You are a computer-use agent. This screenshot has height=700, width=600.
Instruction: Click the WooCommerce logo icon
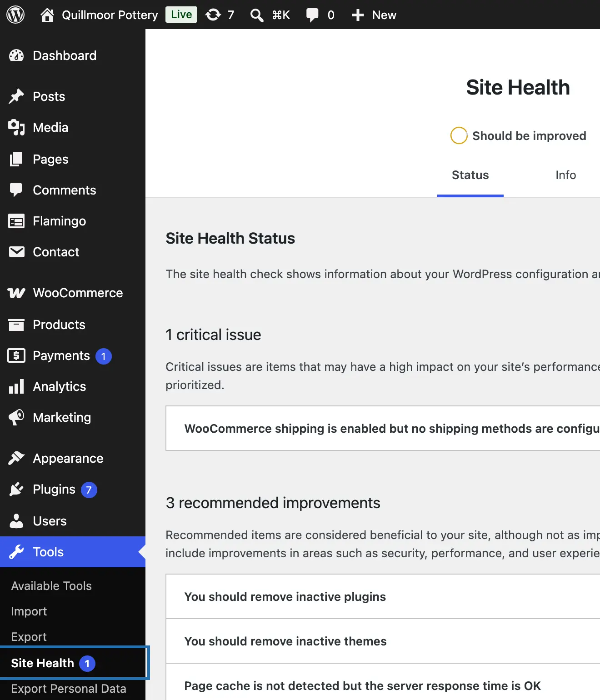pyautogui.click(x=16, y=293)
